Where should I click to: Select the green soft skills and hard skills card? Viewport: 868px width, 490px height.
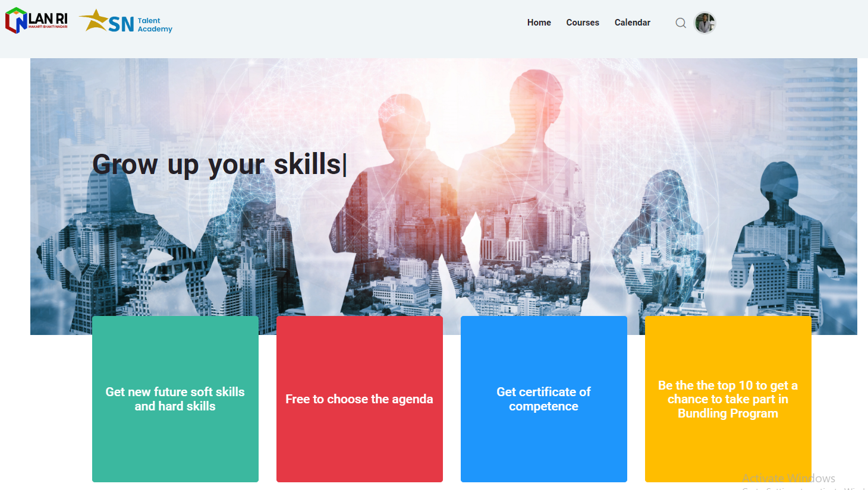(175, 399)
